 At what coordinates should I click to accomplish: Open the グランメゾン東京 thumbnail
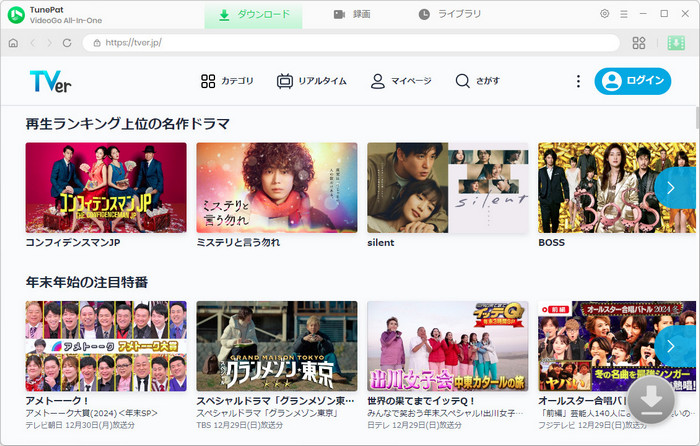[x=277, y=346]
